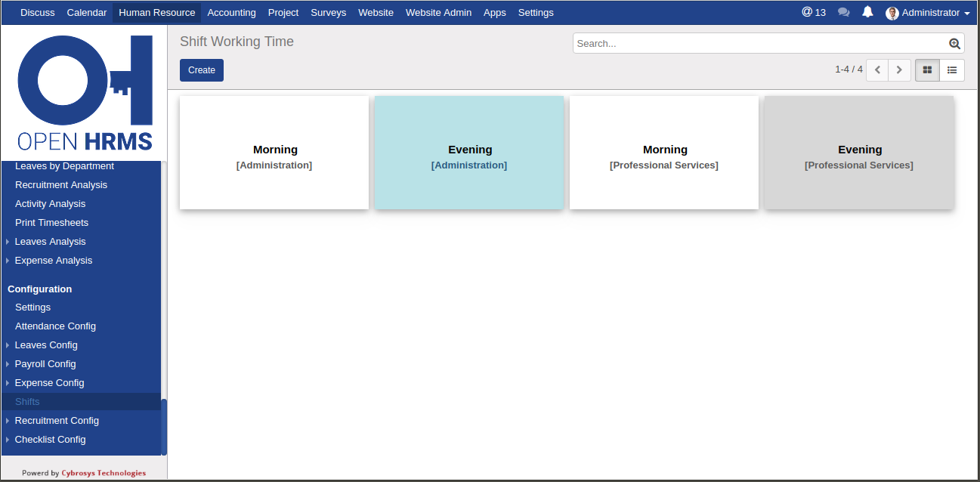Viewport: 980px width, 482px height.
Task: Open the Apps menu
Action: point(495,13)
